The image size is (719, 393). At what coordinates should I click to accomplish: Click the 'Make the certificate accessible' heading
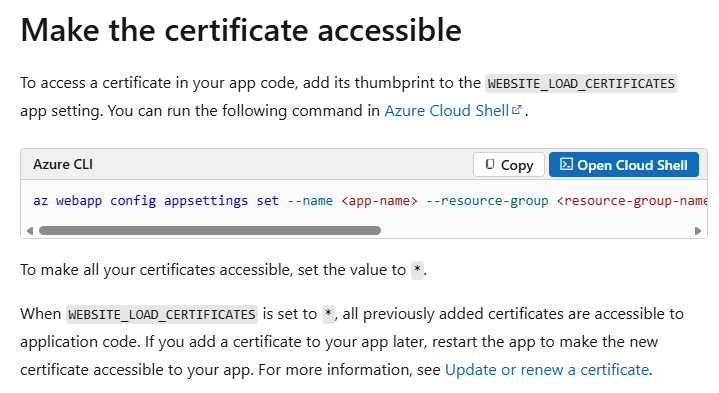click(x=241, y=30)
